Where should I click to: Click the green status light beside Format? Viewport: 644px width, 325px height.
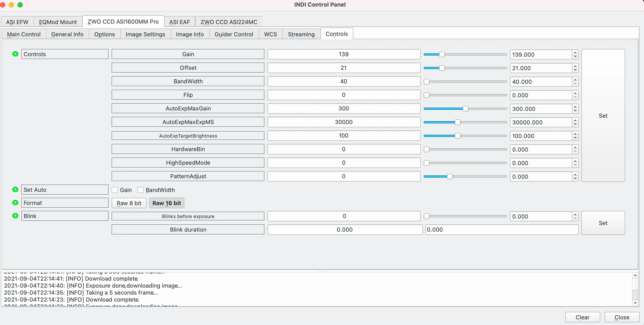pyautogui.click(x=15, y=203)
